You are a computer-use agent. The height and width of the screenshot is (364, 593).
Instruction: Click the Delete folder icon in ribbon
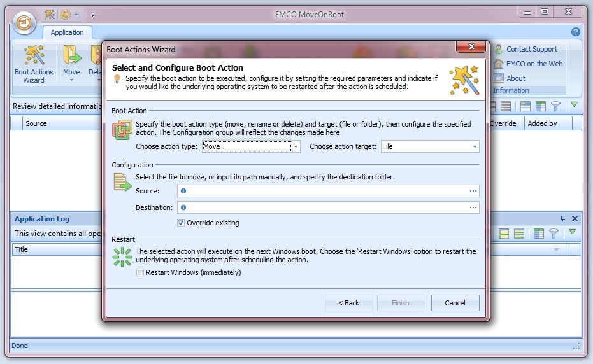96,55
